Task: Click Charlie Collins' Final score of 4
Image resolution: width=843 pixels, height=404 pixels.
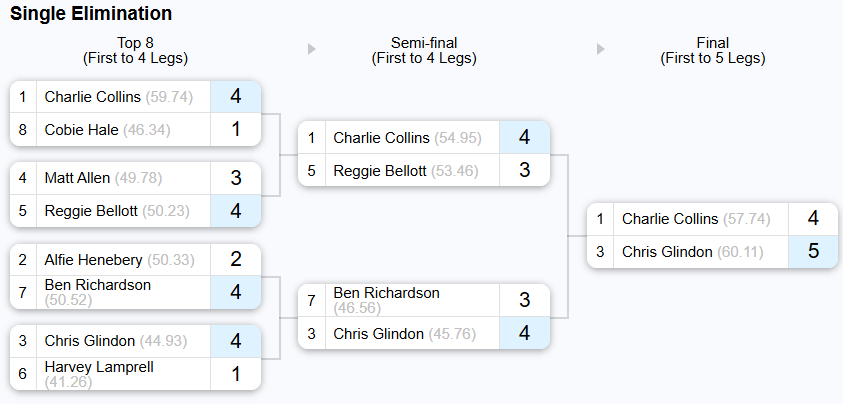Action: (x=813, y=218)
